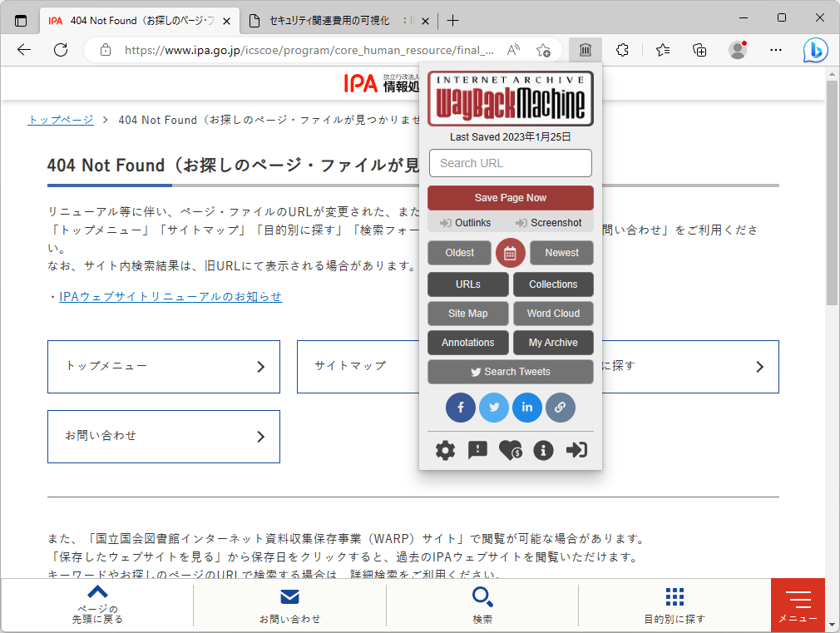Open the メニュー panel at bottom right
This screenshot has width=840, height=633.
pyautogui.click(x=798, y=604)
